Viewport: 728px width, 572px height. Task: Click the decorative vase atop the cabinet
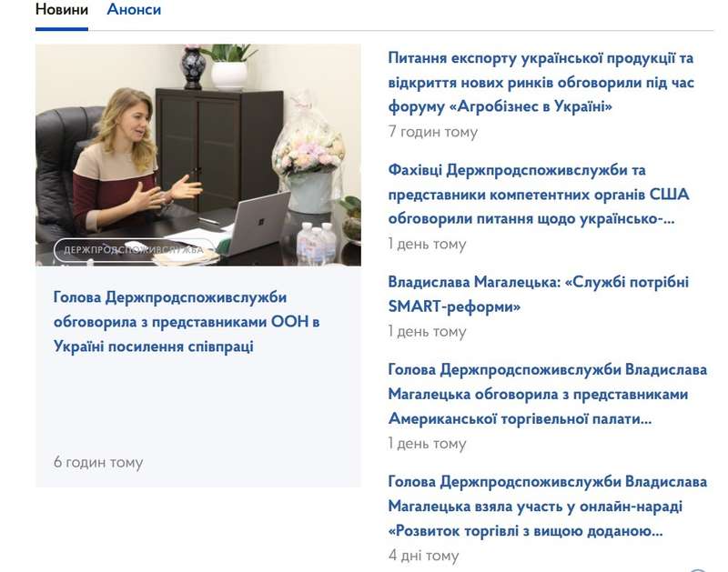pos(192,66)
